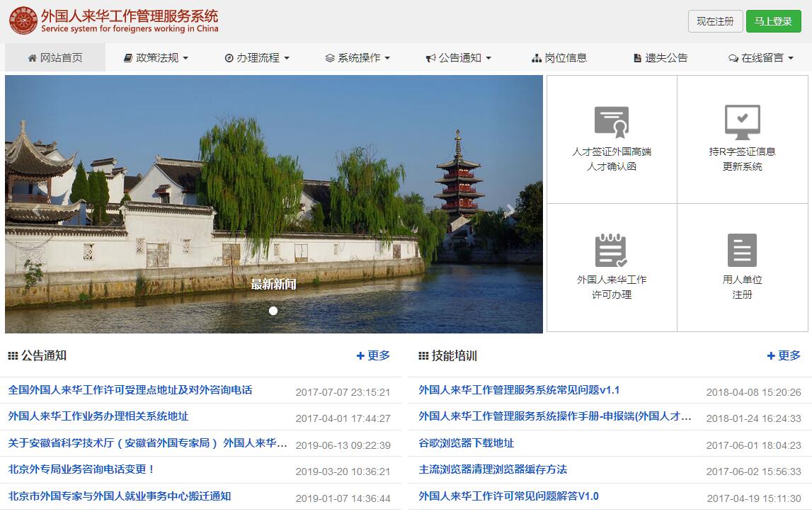Expand the 政策法规 dropdown menu
812x514 pixels.
[156, 58]
